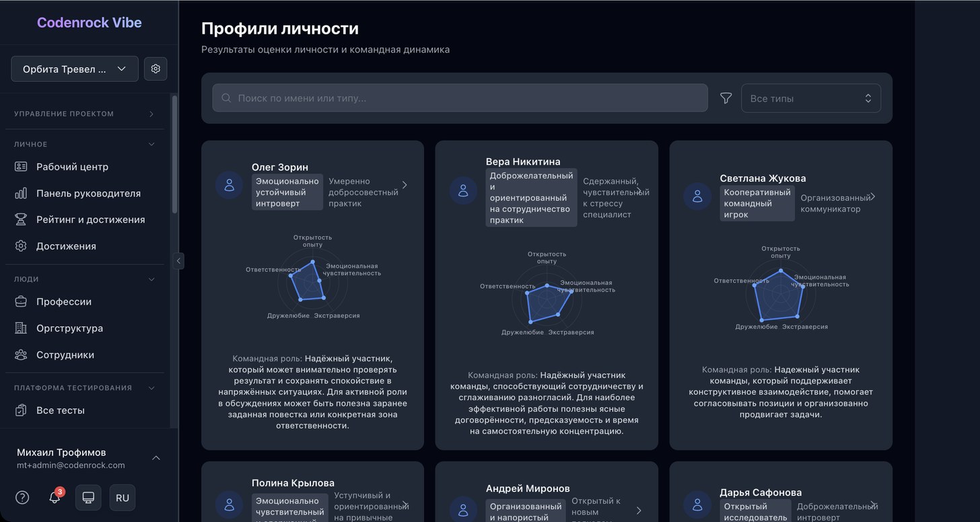Click the Все тесты clipboard icon

point(21,410)
